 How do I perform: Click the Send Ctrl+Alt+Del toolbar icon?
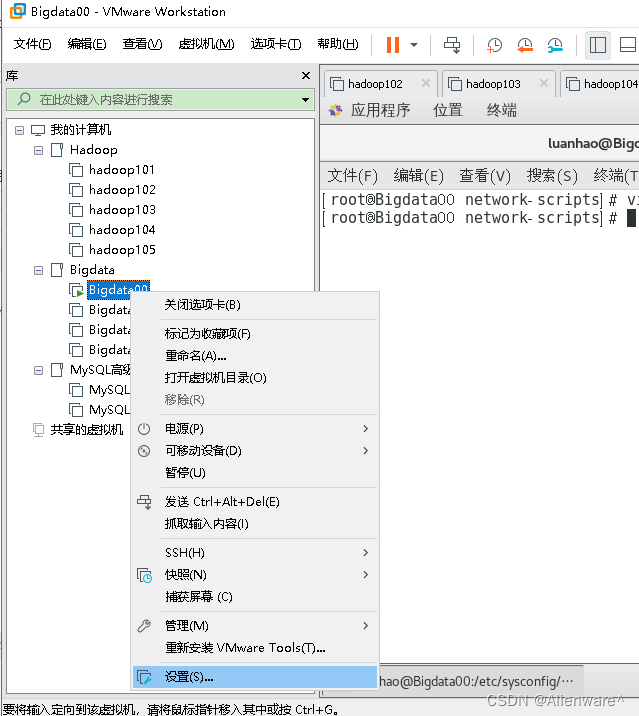(x=452, y=45)
